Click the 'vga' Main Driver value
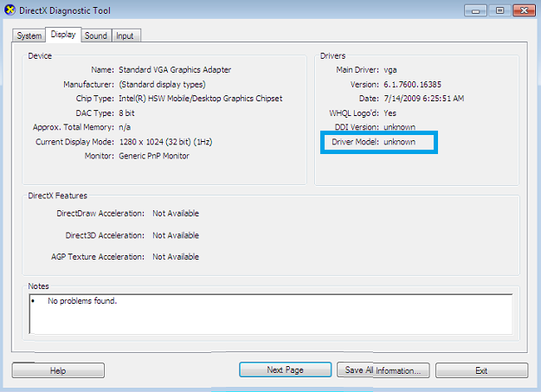 pyautogui.click(x=390, y=70)
